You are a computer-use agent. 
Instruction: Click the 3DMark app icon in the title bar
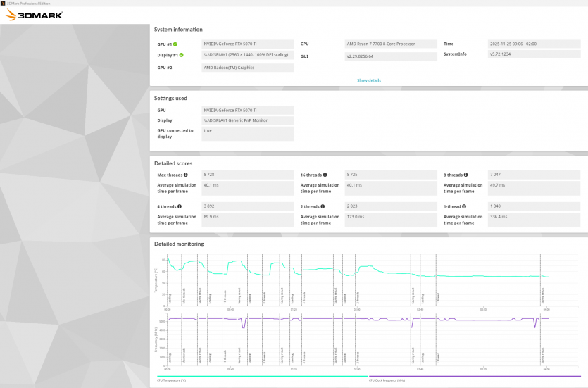pyautogui.click(x=4, y=3)
